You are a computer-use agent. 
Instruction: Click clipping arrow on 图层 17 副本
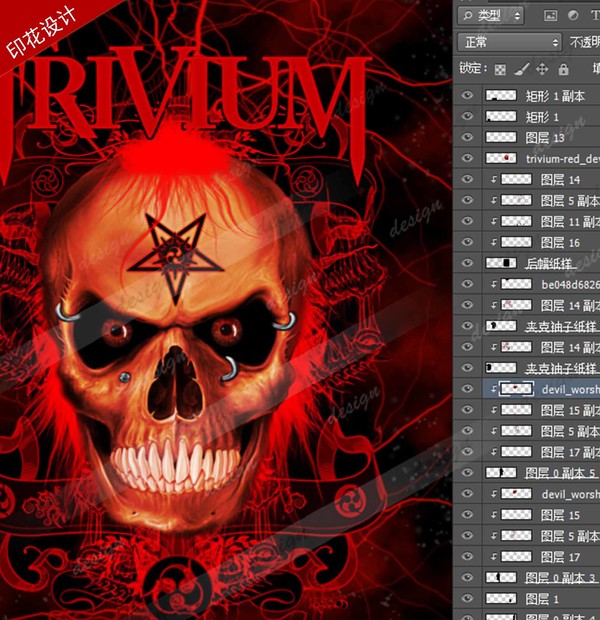point(494,452)
